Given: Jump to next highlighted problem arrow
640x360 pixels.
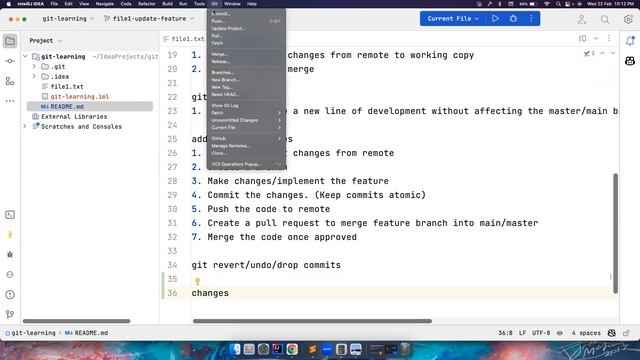Looking at the screenshot, I should point(612,53).
